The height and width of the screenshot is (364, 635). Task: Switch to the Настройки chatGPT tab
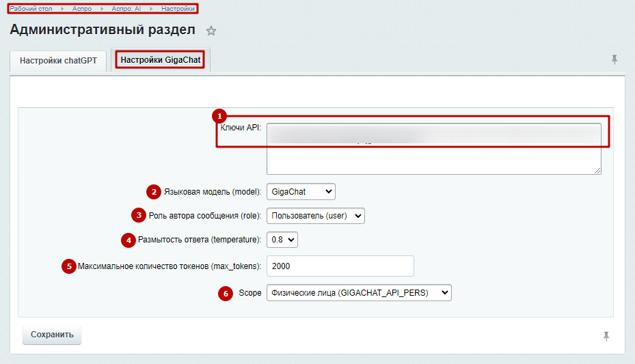coord(58,61)
